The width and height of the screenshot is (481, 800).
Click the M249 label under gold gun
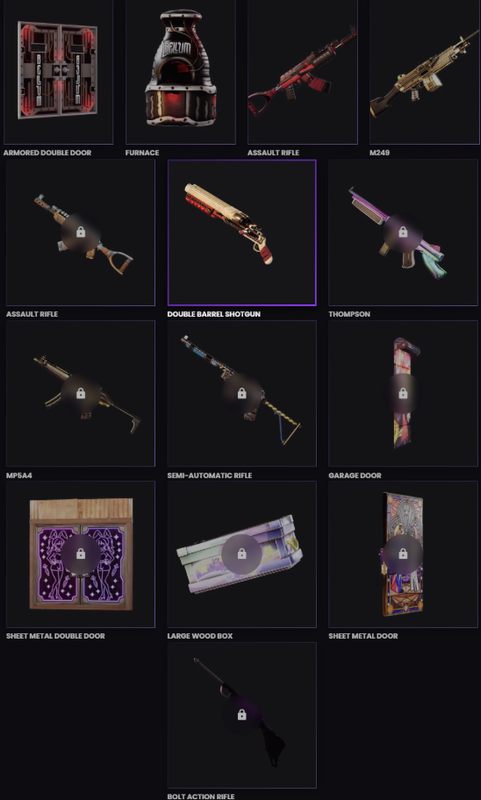click(x=379, y=153)
